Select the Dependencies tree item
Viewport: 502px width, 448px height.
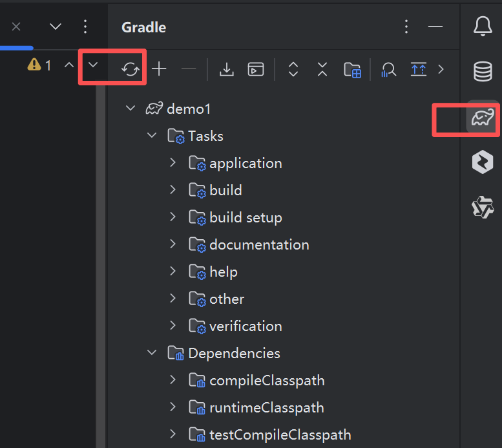pos(234,354)
